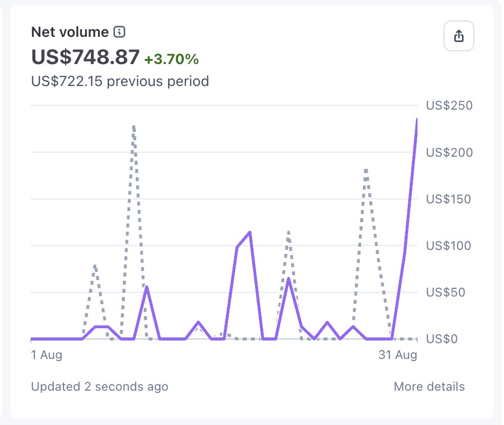Viewport: 504px width, 425px height.
Task: Open the More details link
Action: click(429, 387)
